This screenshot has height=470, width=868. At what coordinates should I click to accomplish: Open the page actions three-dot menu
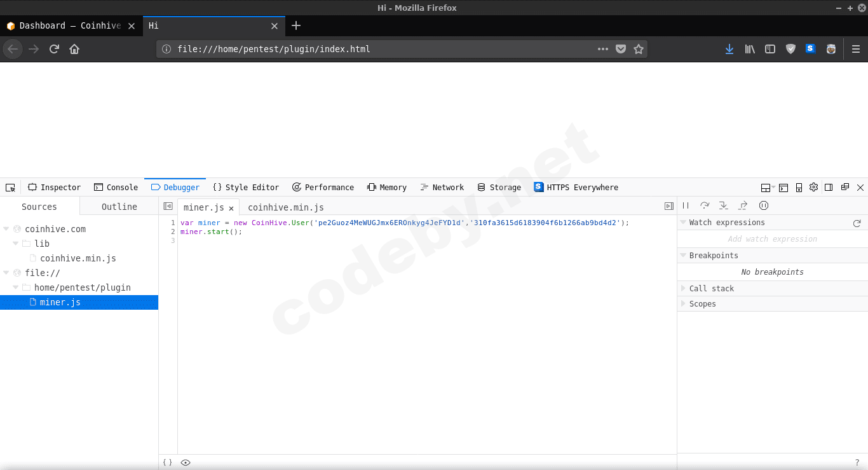tap(603, 49)
